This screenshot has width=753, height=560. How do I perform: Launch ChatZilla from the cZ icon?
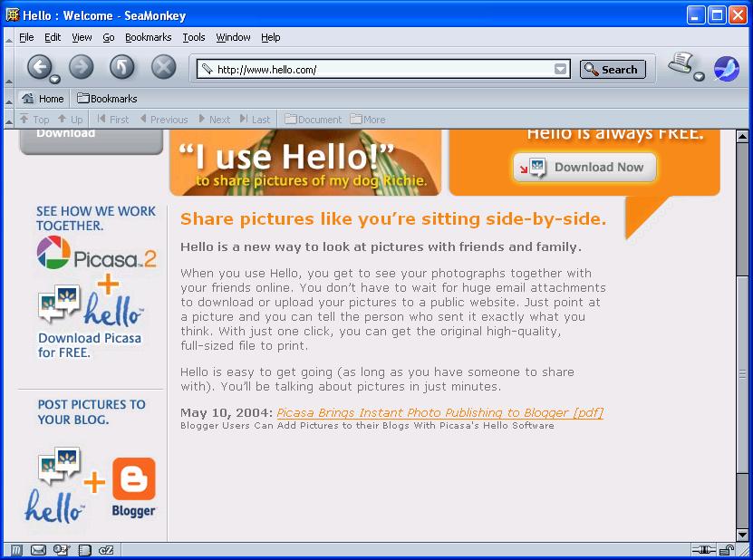click(x=106, y=550)
